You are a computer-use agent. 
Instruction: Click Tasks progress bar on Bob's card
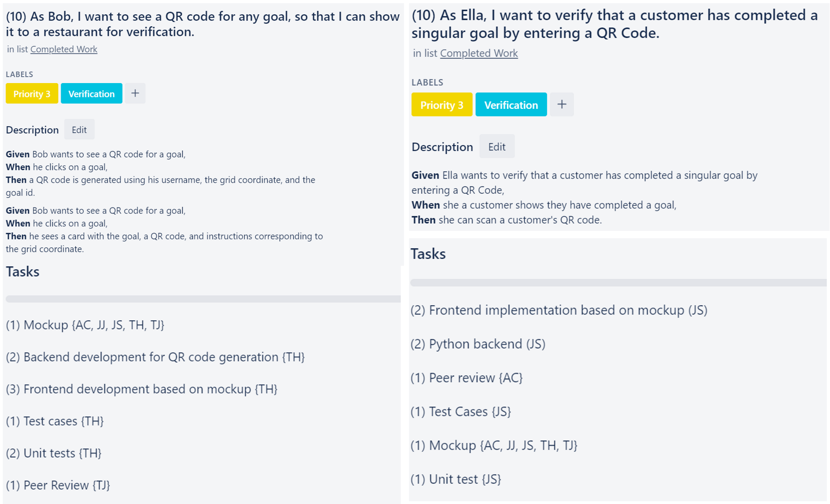203,299
